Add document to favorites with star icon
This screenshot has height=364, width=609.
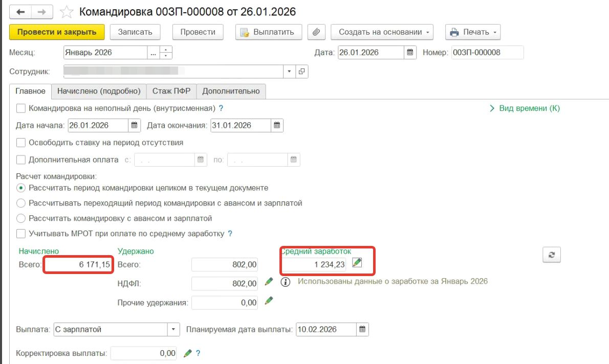tap(66, 11)
